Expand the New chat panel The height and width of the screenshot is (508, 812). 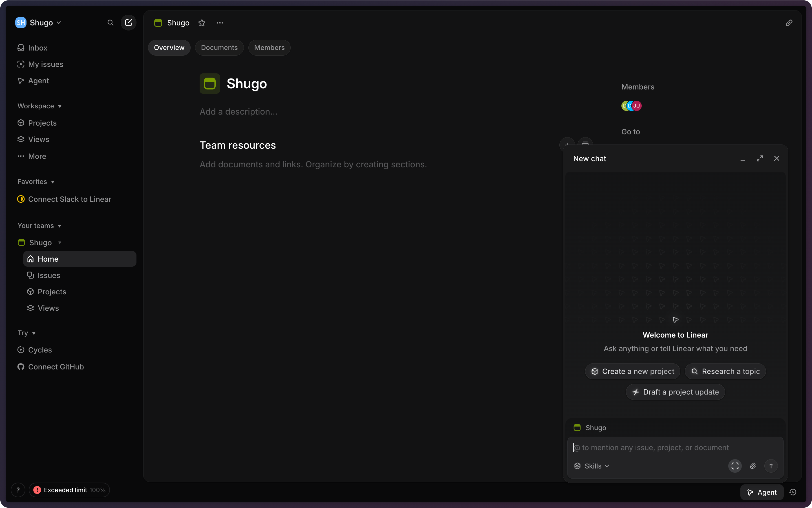coord(760,158)
